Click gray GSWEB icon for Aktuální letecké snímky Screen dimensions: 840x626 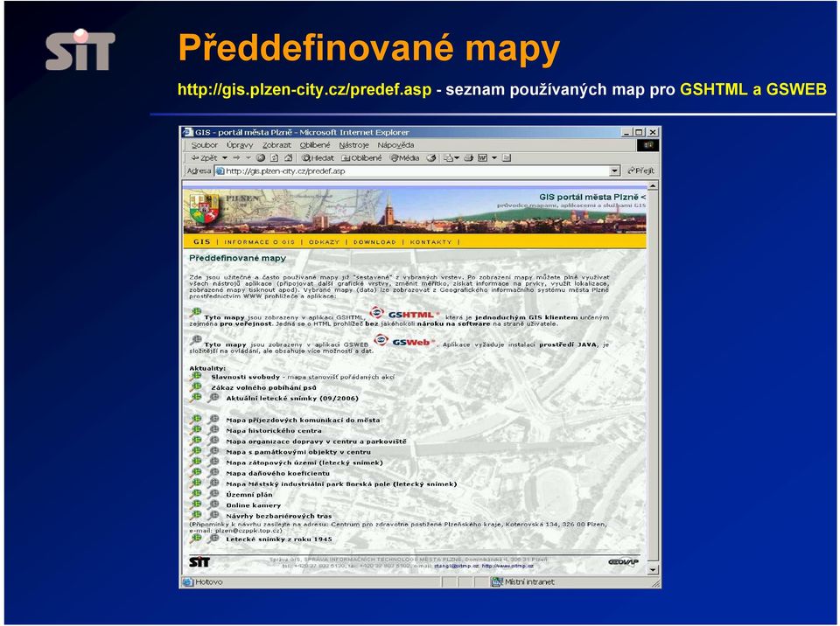(x=213, y=398)
